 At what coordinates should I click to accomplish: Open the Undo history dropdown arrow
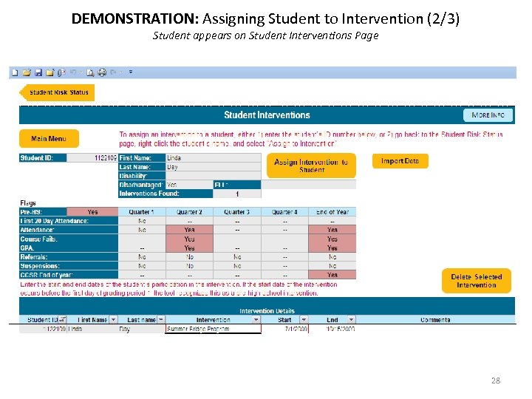(81, 72)
